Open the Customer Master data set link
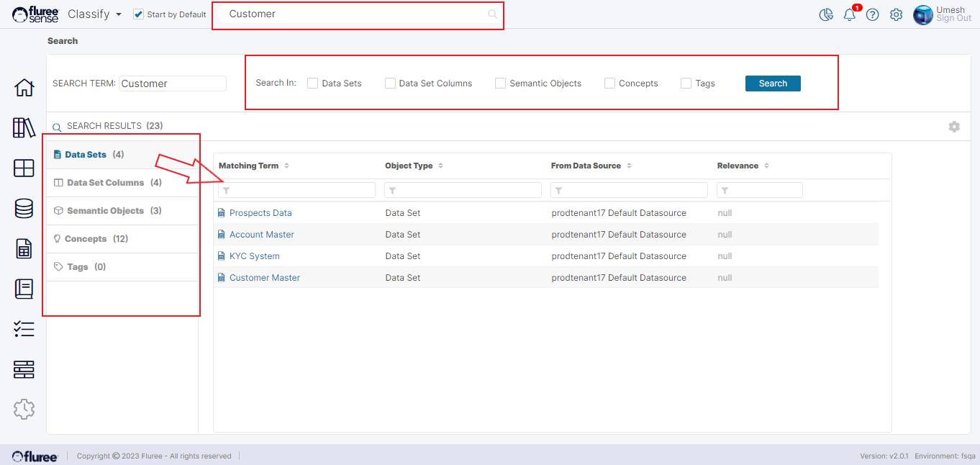This screenshot has height=465, width=980. [x=264, y=278]
